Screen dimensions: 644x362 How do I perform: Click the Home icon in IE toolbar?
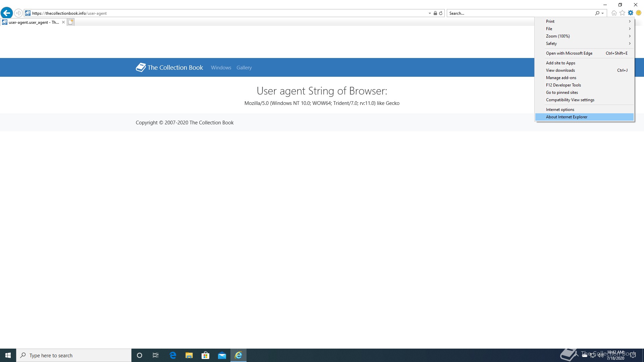pos(614,13)
